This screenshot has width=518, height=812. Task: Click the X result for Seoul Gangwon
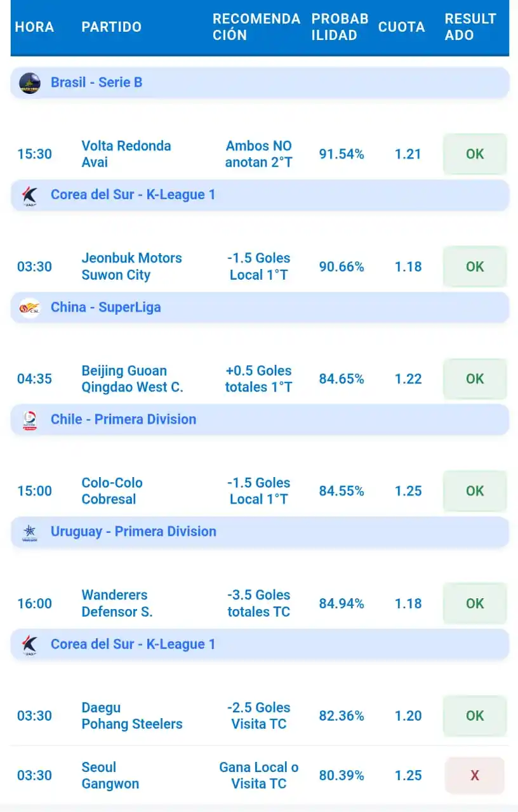pos(475,775)
